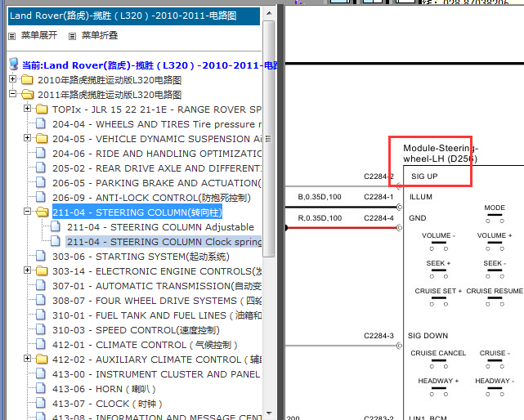This screenshot has width=524, height=420.
Task: Click document icon of 204-06 Ride and Handling
Action: tap(41, 153)
